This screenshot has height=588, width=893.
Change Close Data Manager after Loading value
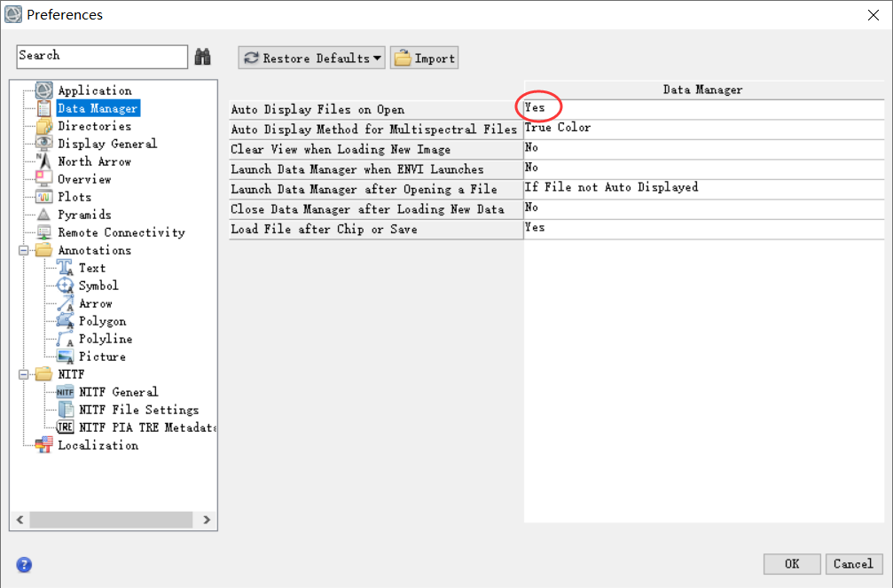coord(704,208)
